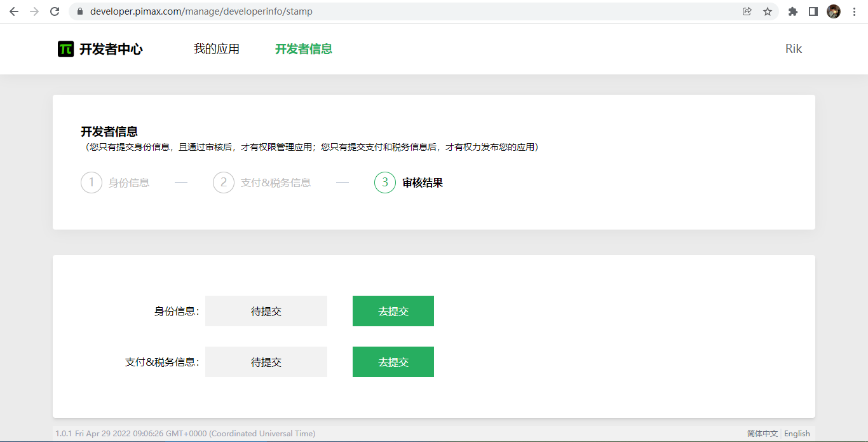Screen dimensions: 868x442
Task: Click 去提交 for 支付&税务信息
Action: point(393,362)
